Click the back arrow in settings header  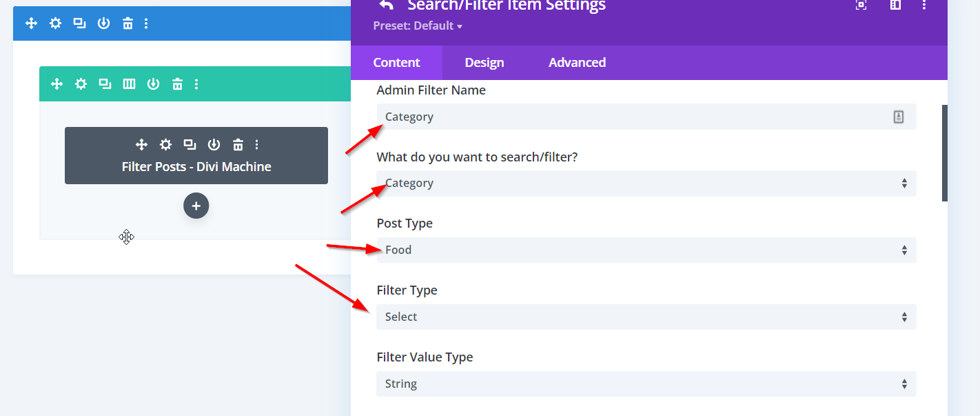[386, 6]
